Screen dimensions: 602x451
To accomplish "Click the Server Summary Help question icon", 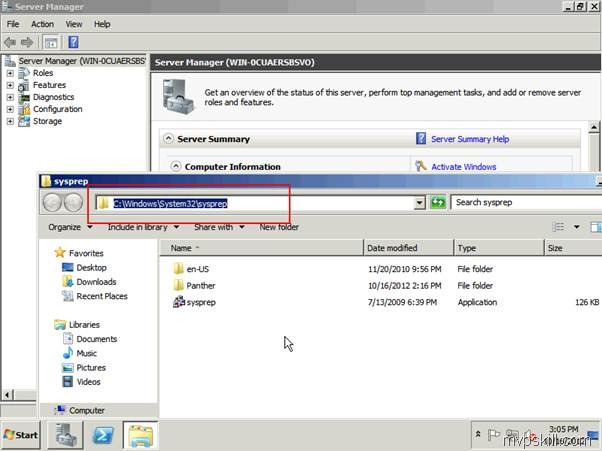I will 421,139.
